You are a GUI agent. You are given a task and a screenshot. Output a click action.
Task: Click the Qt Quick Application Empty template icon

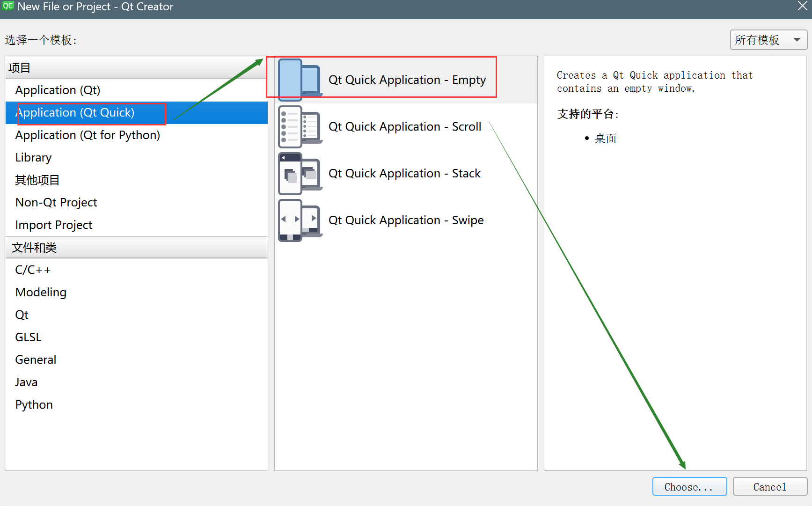[x=300, y=80]
